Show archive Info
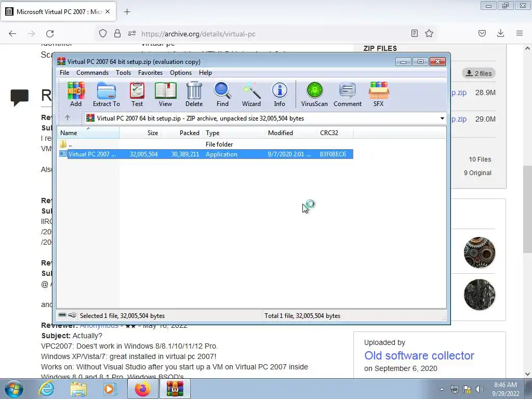The height and width of the screenshot is (399, 532). 280,95
